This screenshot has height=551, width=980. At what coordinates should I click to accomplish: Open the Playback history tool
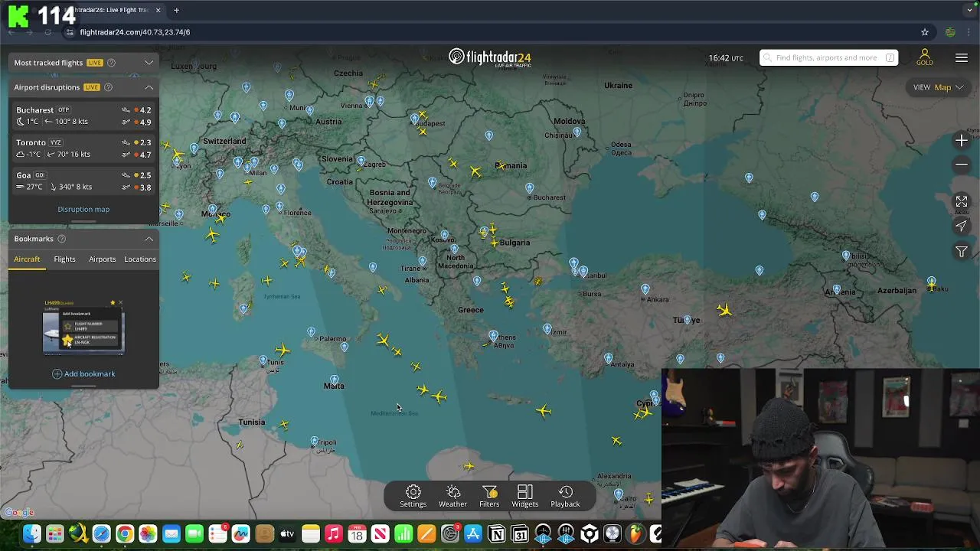(x=565, y=496)
